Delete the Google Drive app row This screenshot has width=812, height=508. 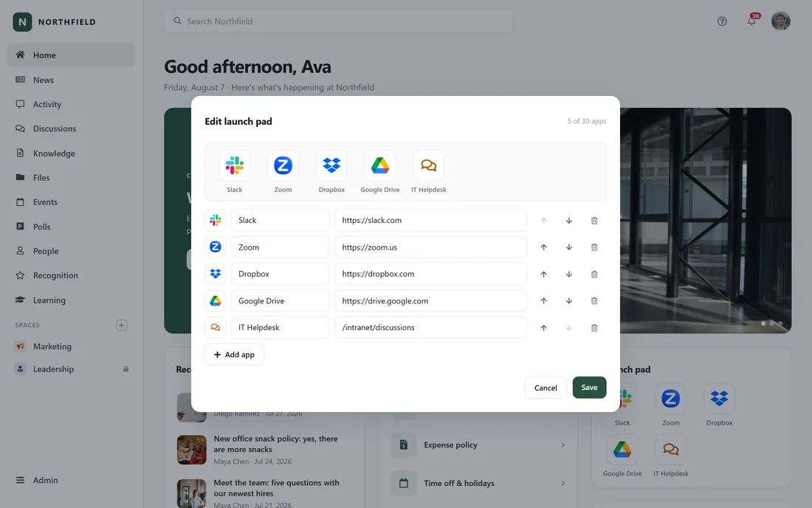(594, 301)
